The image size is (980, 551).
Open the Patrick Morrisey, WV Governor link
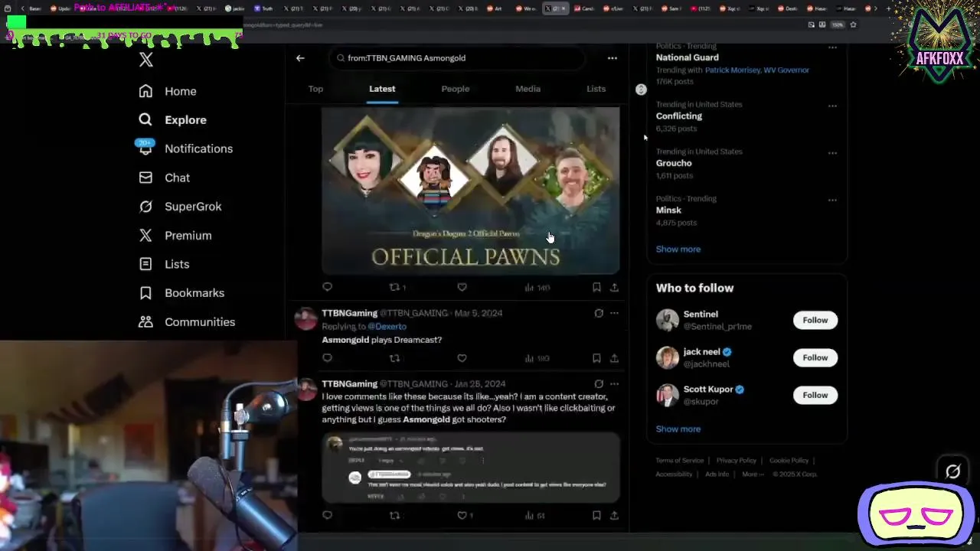[x=756, y=70]
